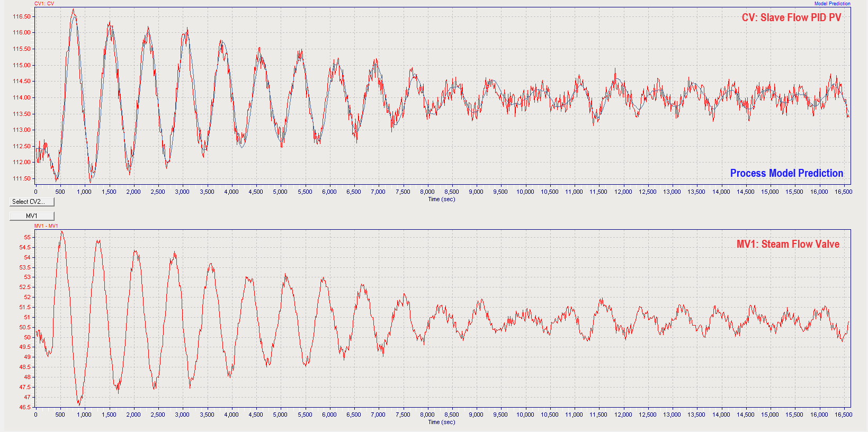The height and width of the screenshot is (432, 868).
Task: Click the blue 'Model Prediction' legend text
Action: pos(832,4)
